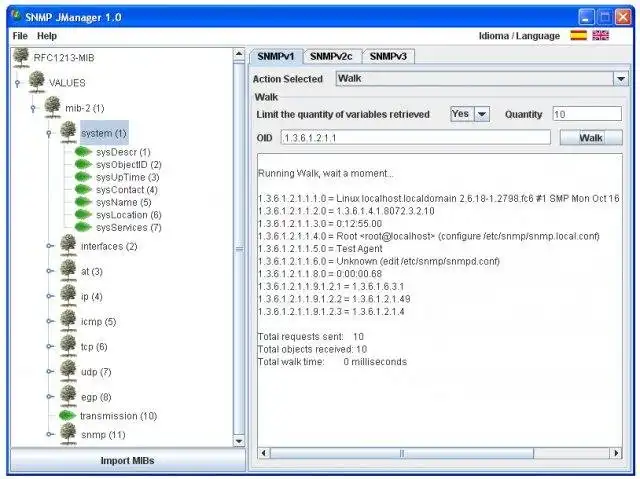This screenshot has height=479, width=640.
Task: Click the egp (8) tree icon
Action: 68,397
